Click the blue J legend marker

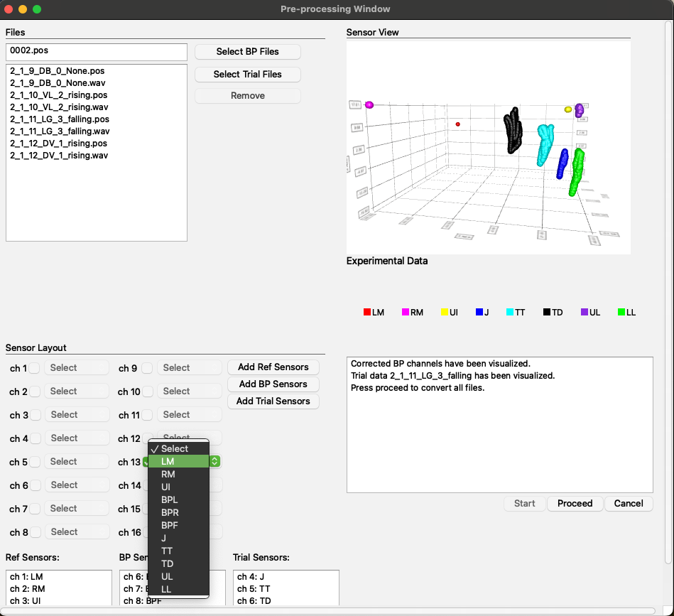(479, 312)
